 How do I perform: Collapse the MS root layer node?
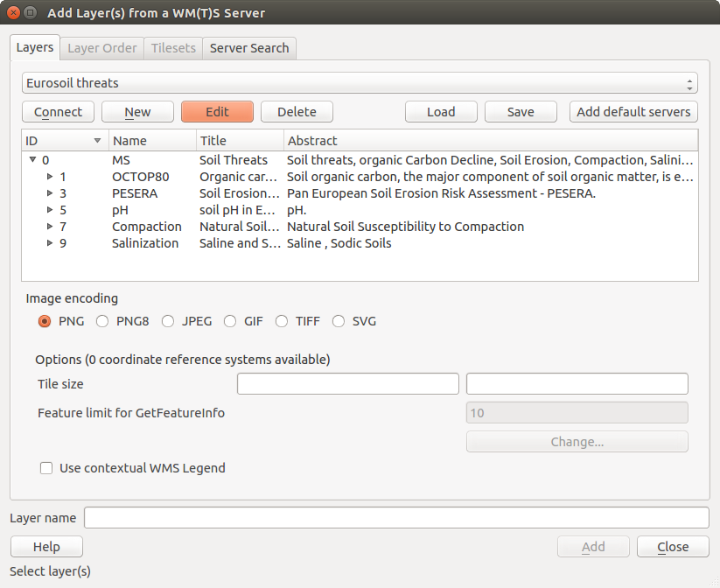click(x=32, y=160)
